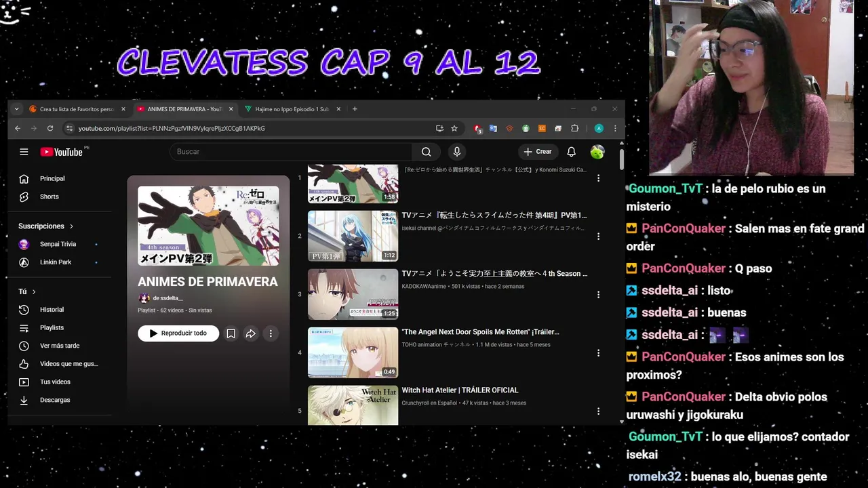
Task: Expand the Tú section
Action: point(27,291)
